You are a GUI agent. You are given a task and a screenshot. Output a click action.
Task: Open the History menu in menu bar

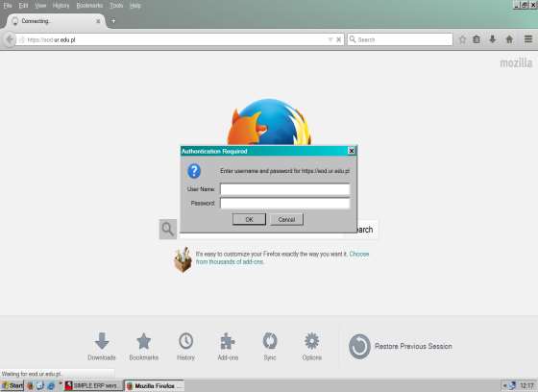point(61,6)
